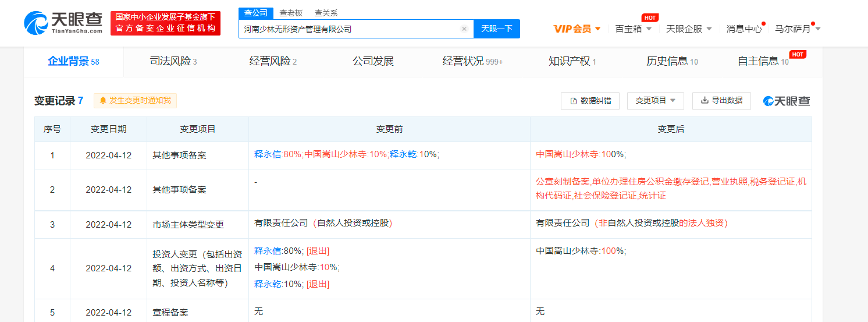
Task: Click date 2022-04-12 in row 5
Action: coord(108,313)
